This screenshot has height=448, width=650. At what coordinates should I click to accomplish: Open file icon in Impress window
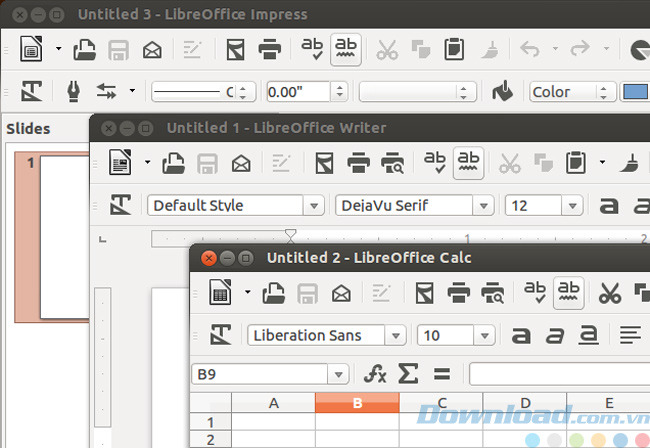(85, 50)
